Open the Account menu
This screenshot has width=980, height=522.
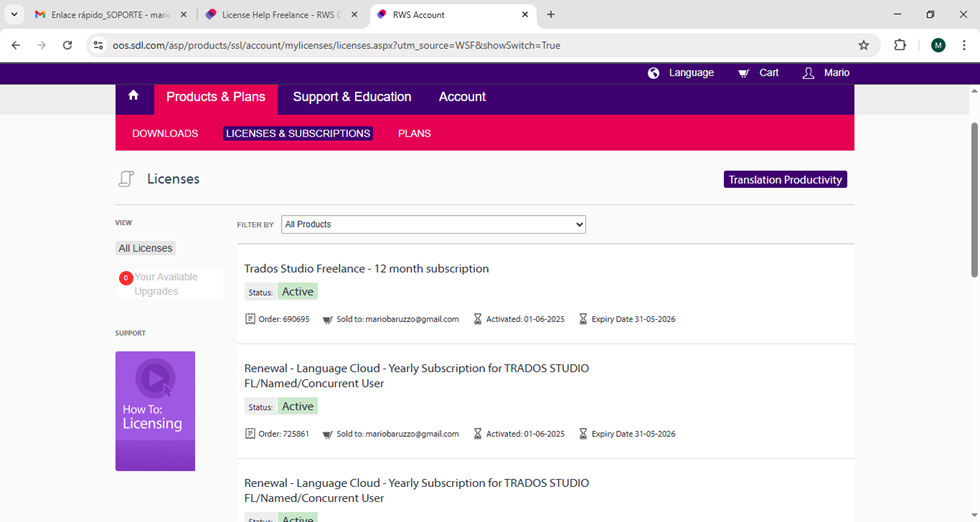pos(462,97)
